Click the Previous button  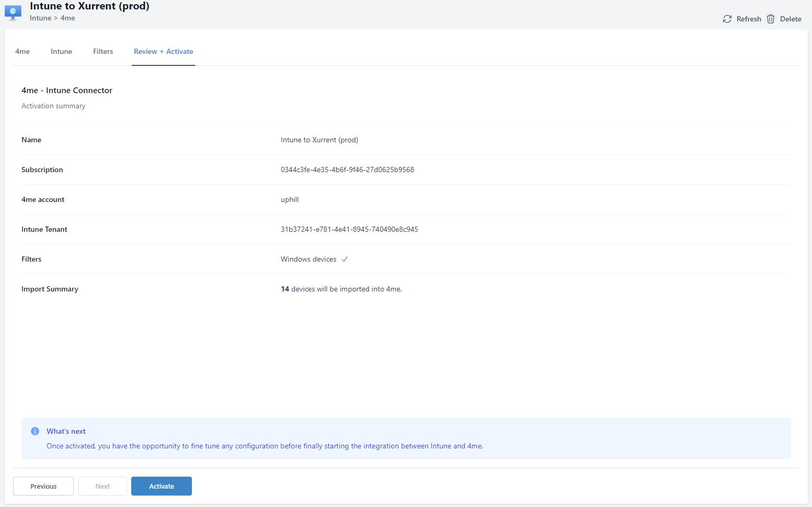click(43, 486)
